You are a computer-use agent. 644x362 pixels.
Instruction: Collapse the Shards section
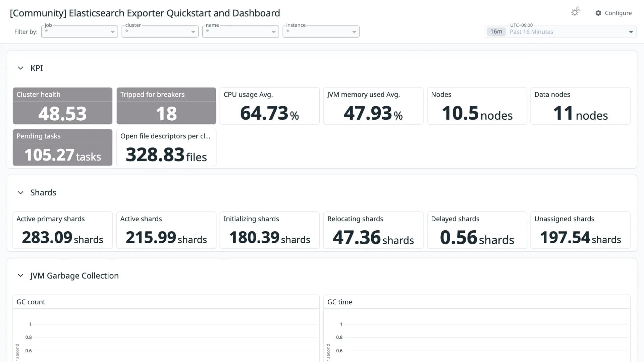[x=20, y=193]
